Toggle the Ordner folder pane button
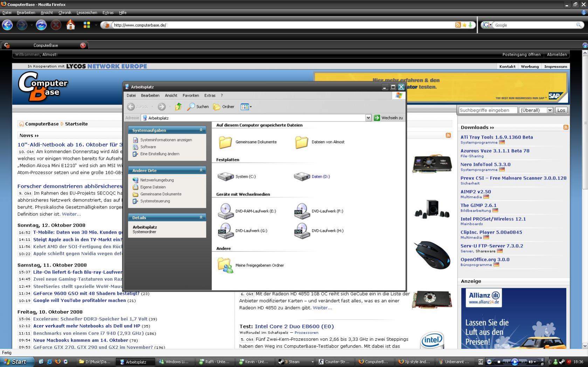The height and width of the screenshot is (367, 588). 224,107
